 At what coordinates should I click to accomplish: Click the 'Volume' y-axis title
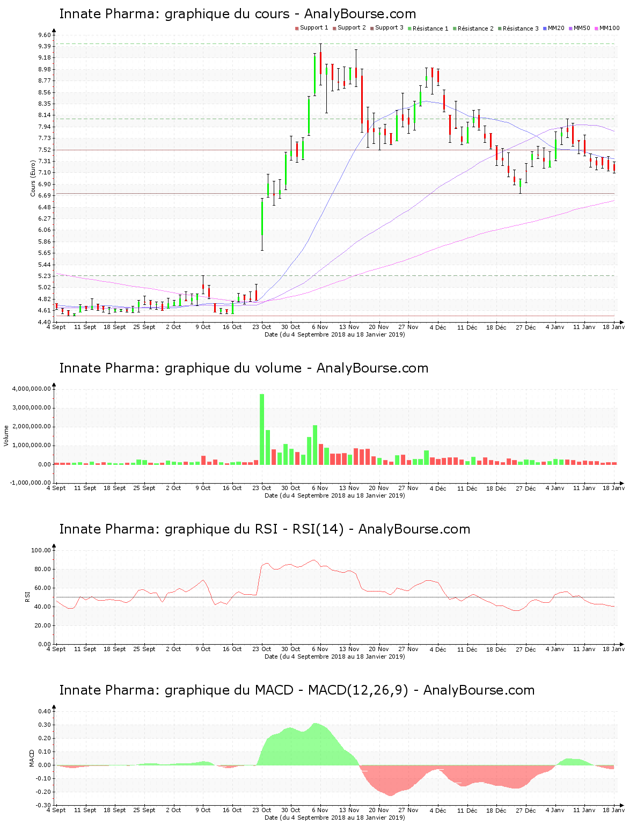coord(6,435)
